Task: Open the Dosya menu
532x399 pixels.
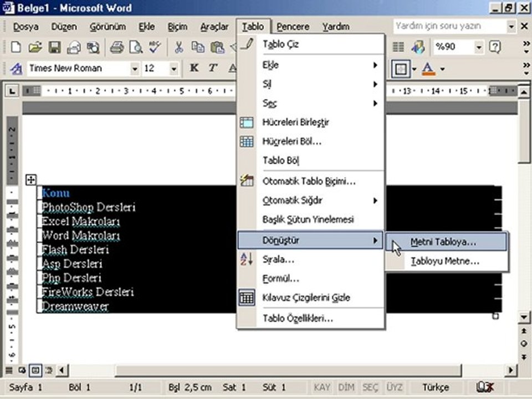Action: coord(26,27)
